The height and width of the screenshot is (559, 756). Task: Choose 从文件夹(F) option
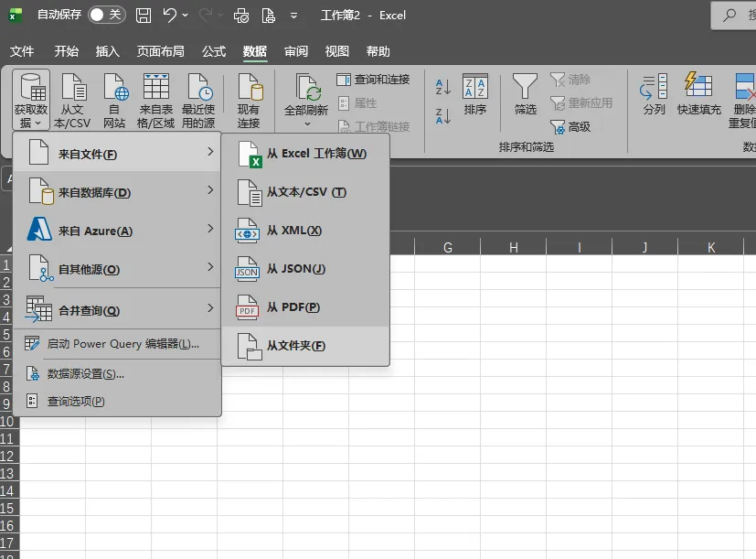tap(305, 346)
